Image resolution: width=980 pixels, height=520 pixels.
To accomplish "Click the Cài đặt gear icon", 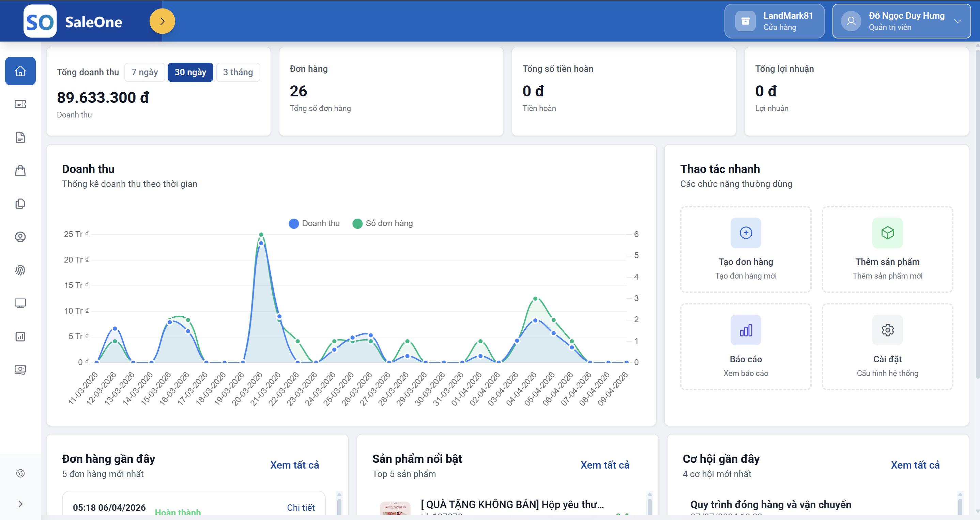I will pos(887,330).
